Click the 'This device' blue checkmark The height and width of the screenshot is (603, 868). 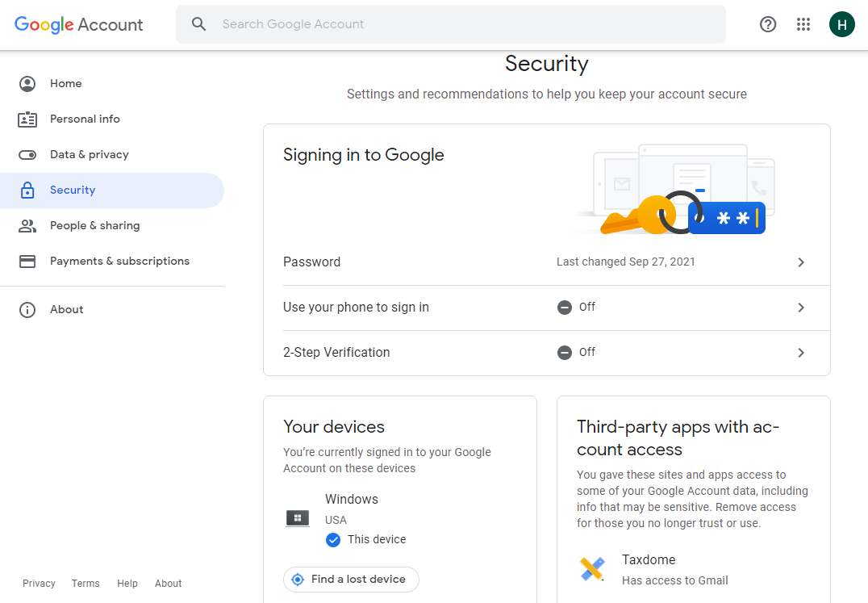pos(333,540)
